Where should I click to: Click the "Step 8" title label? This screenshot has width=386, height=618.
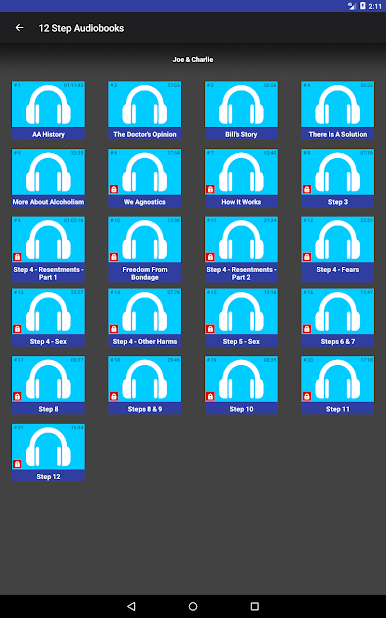tap(48, 409)
